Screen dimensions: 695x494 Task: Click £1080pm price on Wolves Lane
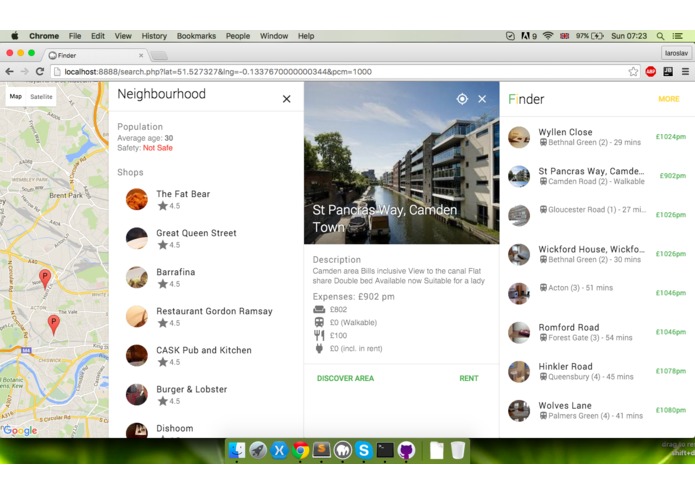tap(671, 410)
